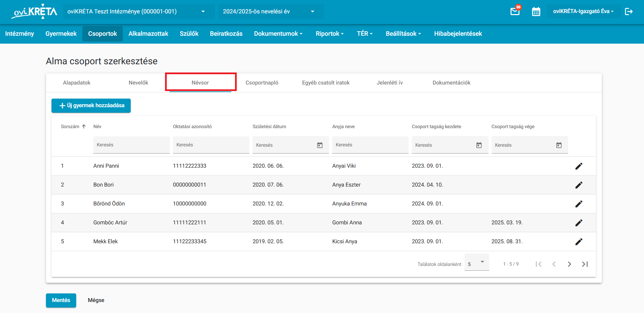The width and height of the screenshot is (644, 313).
Task: Open the Hibabejelentések menu item
Action: pos(458,34)
